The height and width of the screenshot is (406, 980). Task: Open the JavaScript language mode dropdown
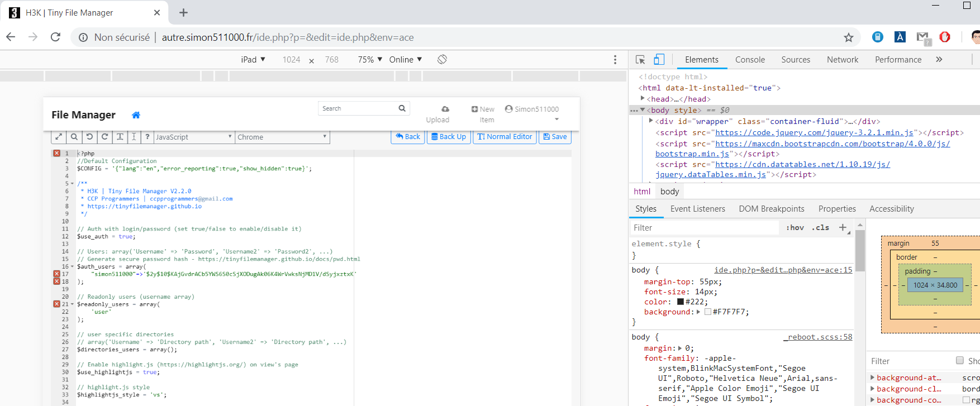[x=194, y=137]
